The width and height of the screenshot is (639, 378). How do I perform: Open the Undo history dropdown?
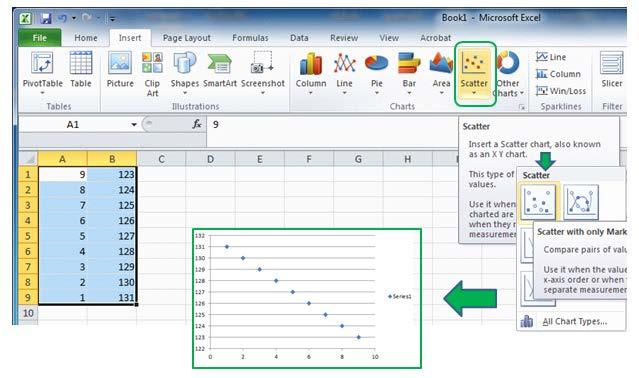click(74, 18)
